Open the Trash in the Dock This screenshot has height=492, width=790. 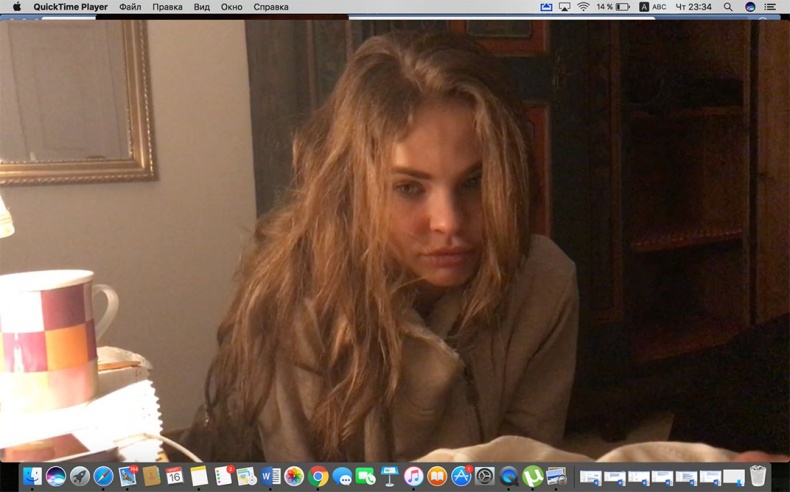(x=759, y=477)
